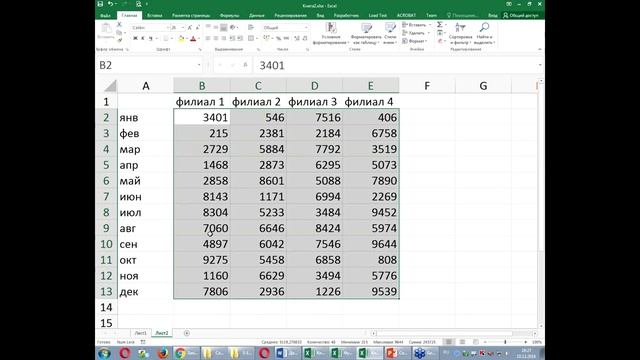
Task: Switch to the Formulas ribbon tab
Action: coord(230,16)
